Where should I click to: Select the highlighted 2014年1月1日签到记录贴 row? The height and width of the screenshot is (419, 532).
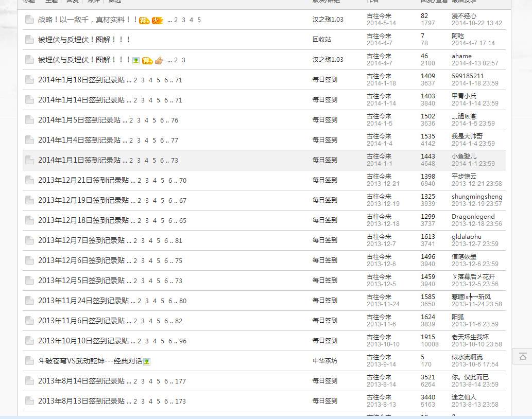(x=80, y=160)
